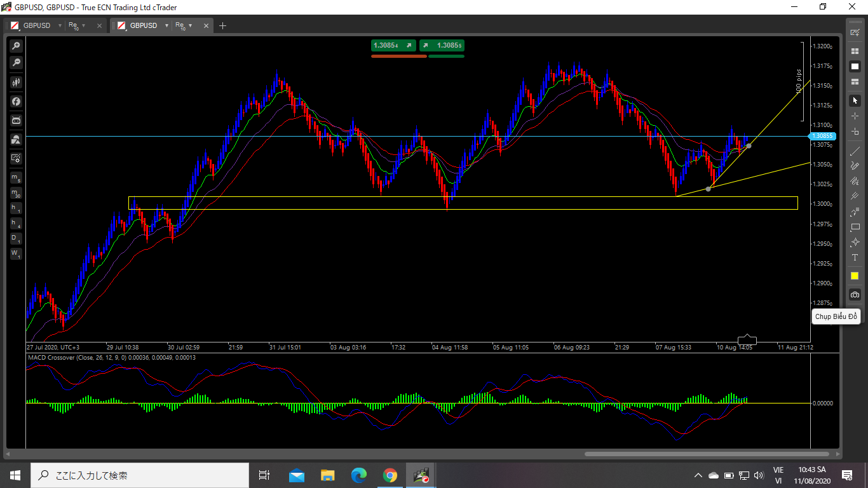Select the trend line drawing tool

[x=855, y=151]
